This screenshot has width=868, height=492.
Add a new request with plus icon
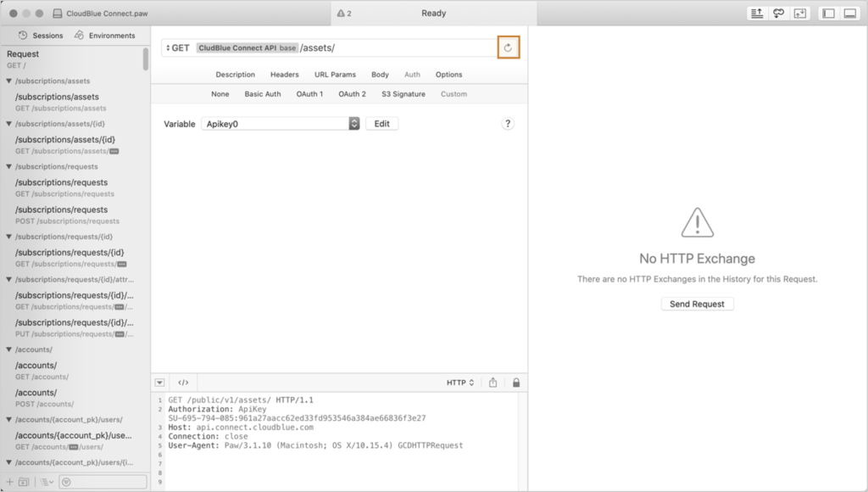(x=9, y=482)
